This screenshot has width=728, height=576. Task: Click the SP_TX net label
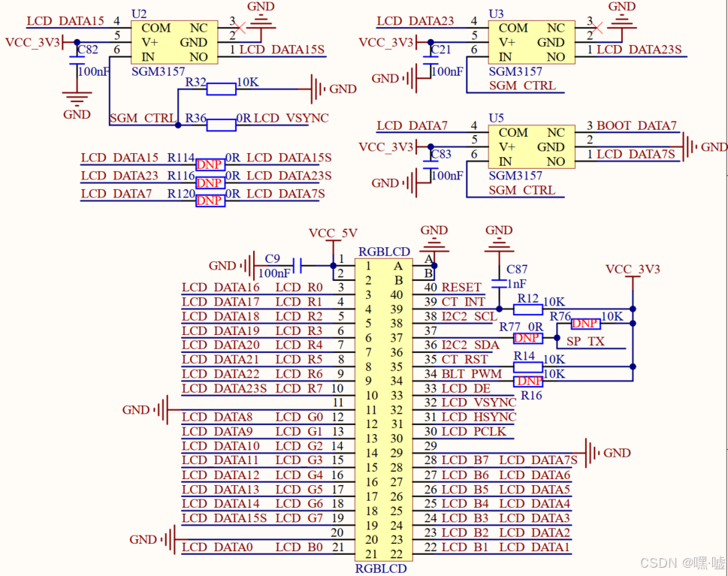coord(585,342)
